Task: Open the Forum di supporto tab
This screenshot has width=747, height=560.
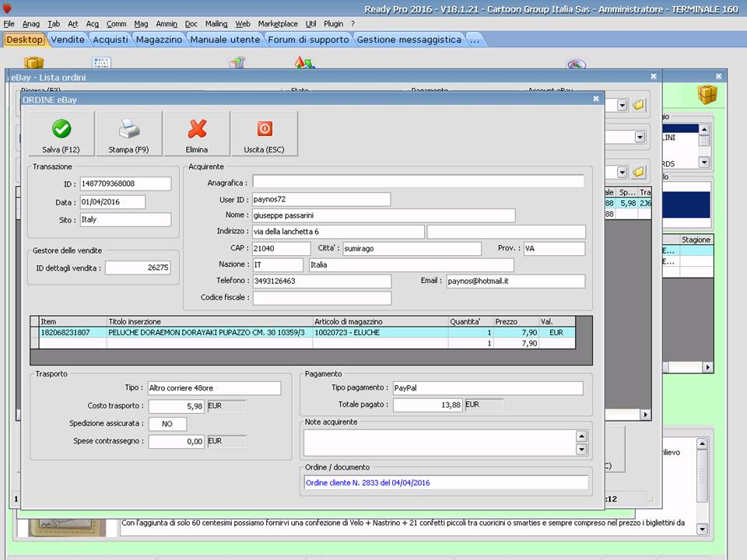Action: 308,40
